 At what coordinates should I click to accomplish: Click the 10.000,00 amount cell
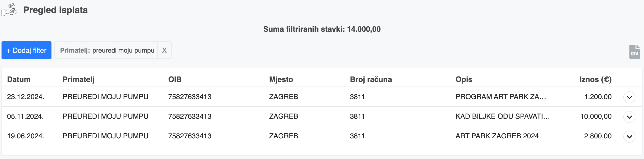coord(596,116)
